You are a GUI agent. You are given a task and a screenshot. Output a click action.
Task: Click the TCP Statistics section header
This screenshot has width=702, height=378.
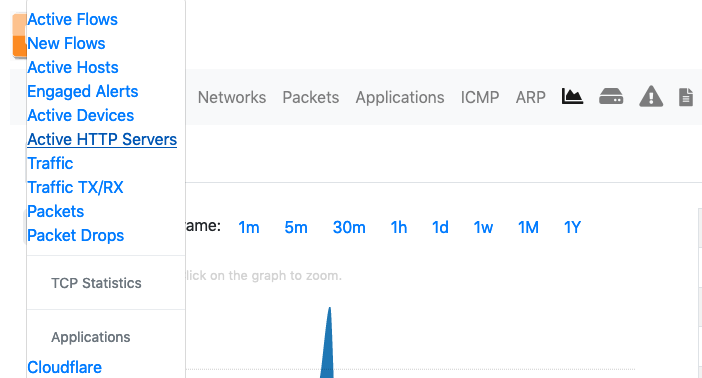(96, 283)
